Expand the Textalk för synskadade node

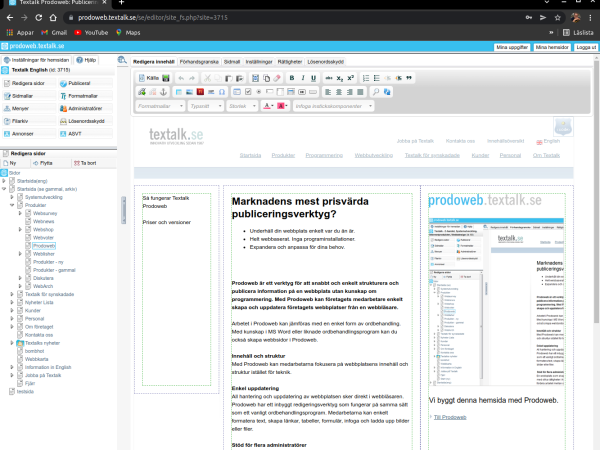click(12, 294)
